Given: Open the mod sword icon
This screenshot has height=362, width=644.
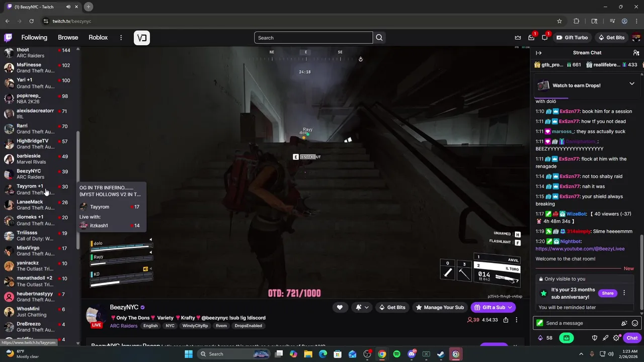Looking at the screenshot, I should tap(606, 338).
